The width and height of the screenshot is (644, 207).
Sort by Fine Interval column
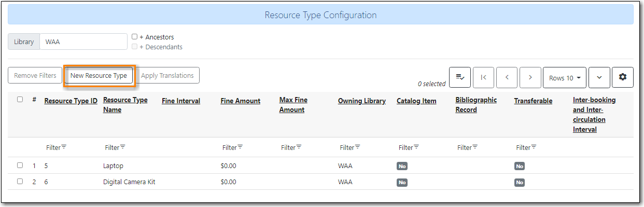point(181,101)
